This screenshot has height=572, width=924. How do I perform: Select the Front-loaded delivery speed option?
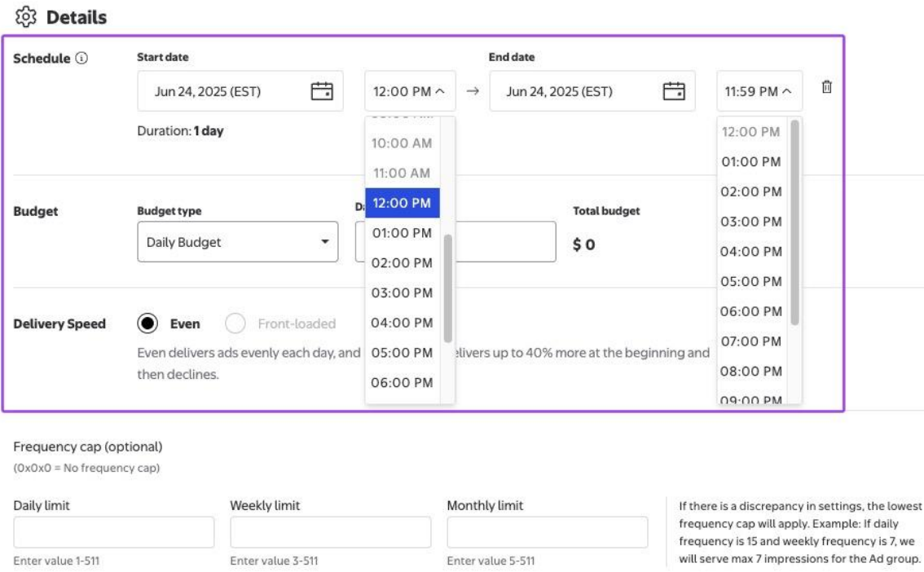(235, 323)
